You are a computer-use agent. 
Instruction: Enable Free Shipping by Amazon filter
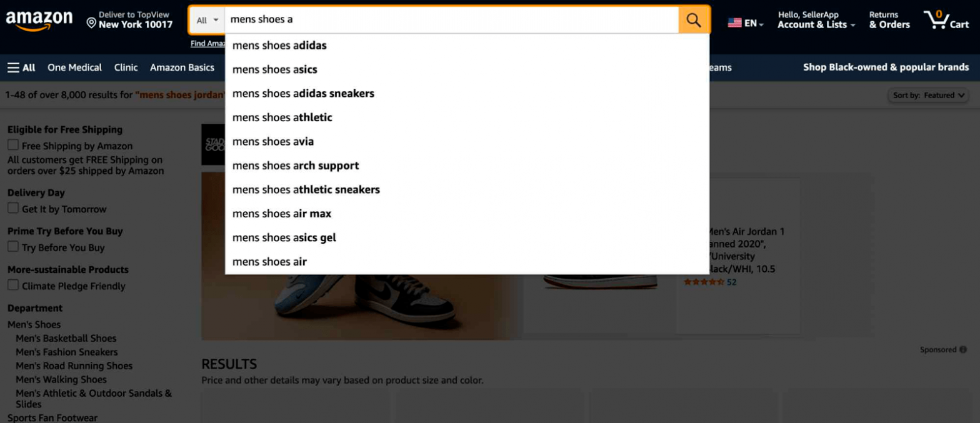(11, 147)
